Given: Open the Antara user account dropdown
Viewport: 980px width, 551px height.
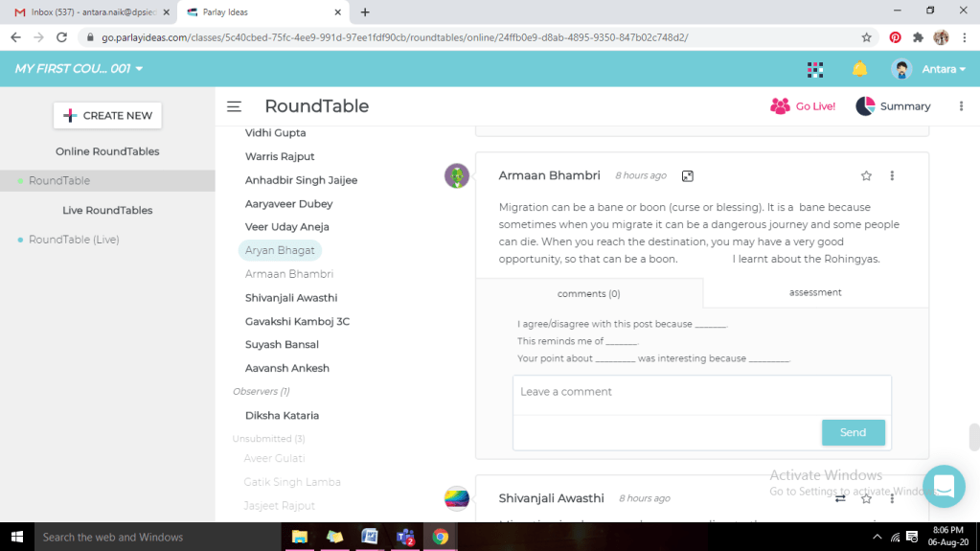Looking at the screenshot, I should click(928, 69).
